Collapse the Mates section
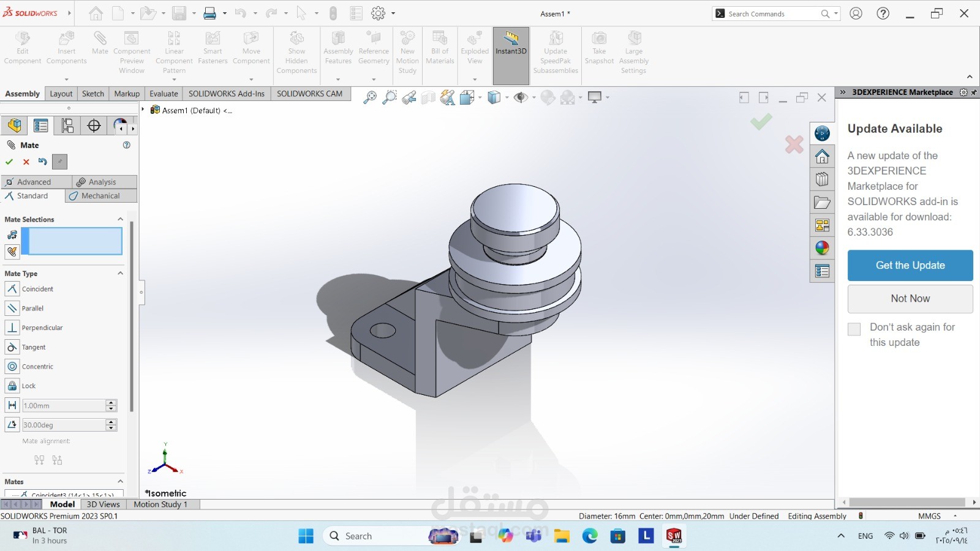The image size is (980, 551). 120,481
